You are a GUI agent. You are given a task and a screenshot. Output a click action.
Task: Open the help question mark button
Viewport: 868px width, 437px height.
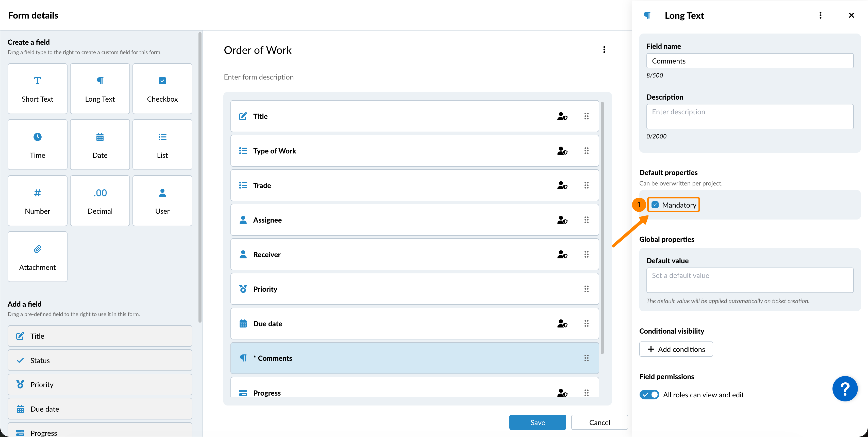point(845,389)
